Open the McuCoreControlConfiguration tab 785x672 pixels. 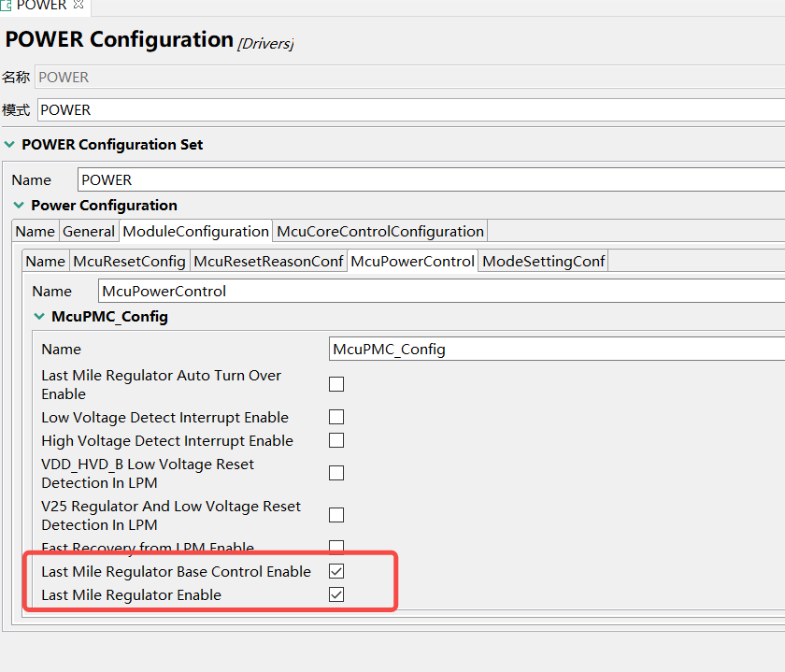pos(380,231)
